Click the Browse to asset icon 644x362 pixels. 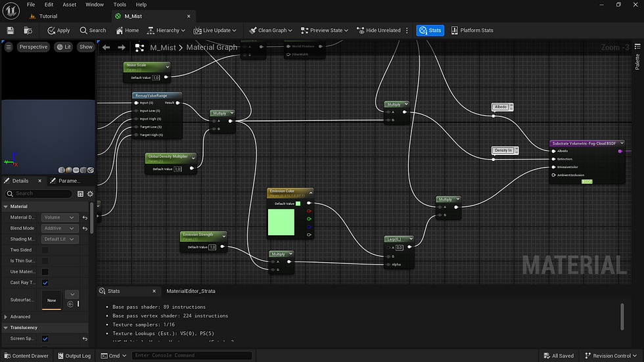coord(28,30)
